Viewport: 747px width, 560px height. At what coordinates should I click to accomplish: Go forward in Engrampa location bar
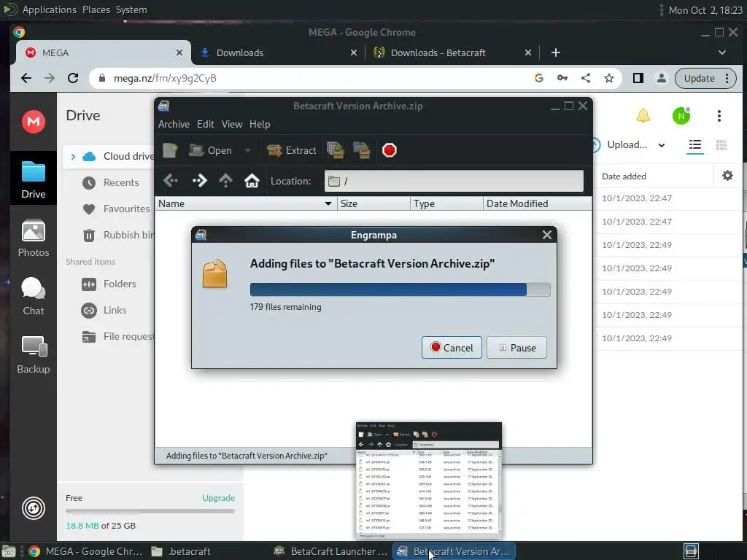click(x=200, y=181)
